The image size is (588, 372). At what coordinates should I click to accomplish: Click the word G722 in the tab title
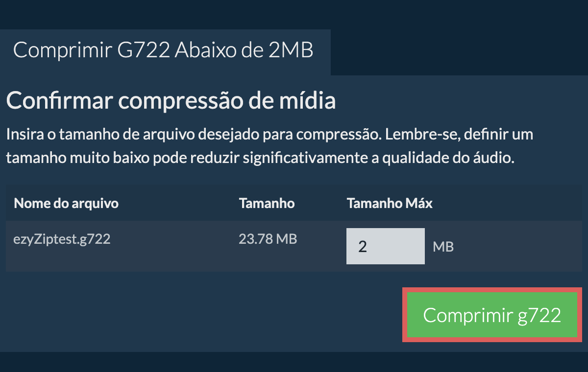point(145,50)
